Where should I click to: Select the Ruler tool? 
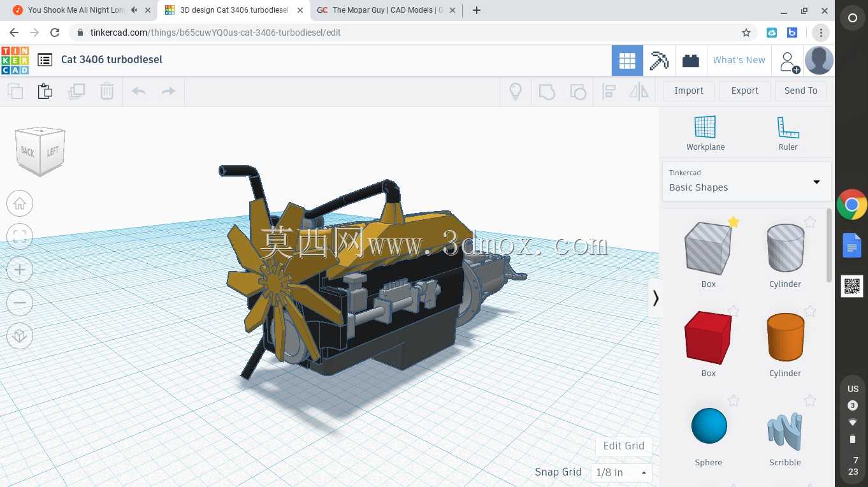pyautogui.click(x=788, y=133)
